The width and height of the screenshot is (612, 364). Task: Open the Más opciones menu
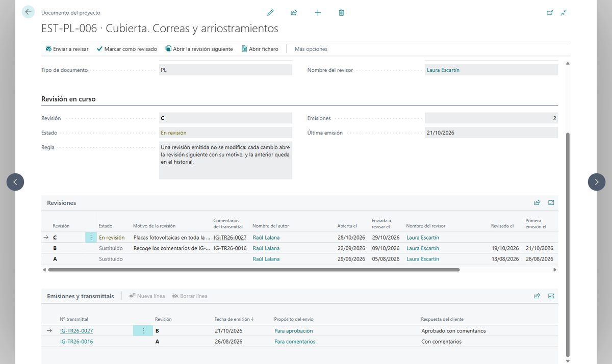311,49
